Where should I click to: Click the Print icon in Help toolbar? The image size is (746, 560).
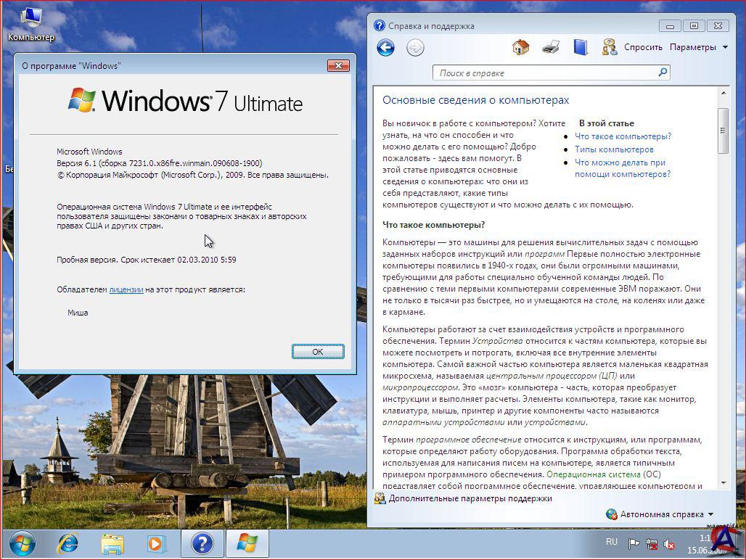[x=551, y=48]
